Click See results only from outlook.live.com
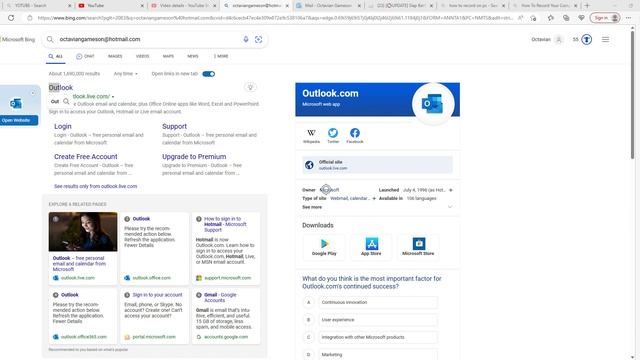Screen dimensions: 640x360 96,186
